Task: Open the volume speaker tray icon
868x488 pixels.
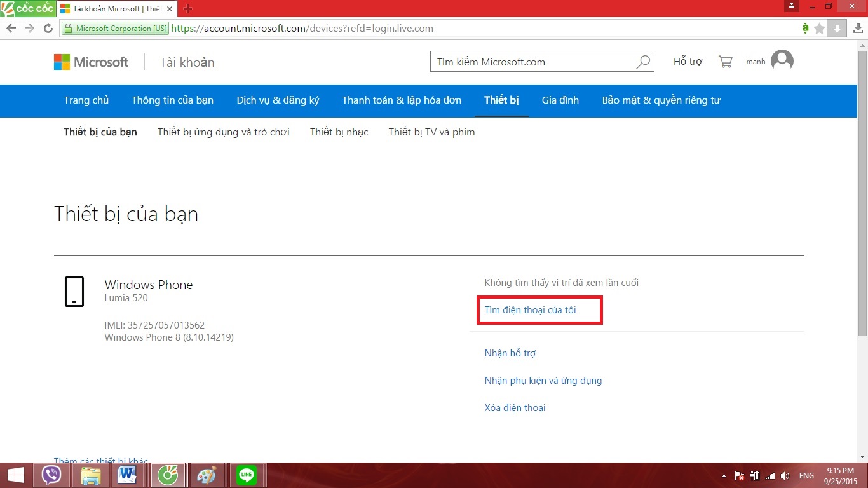Action: (x=785, y=476)
